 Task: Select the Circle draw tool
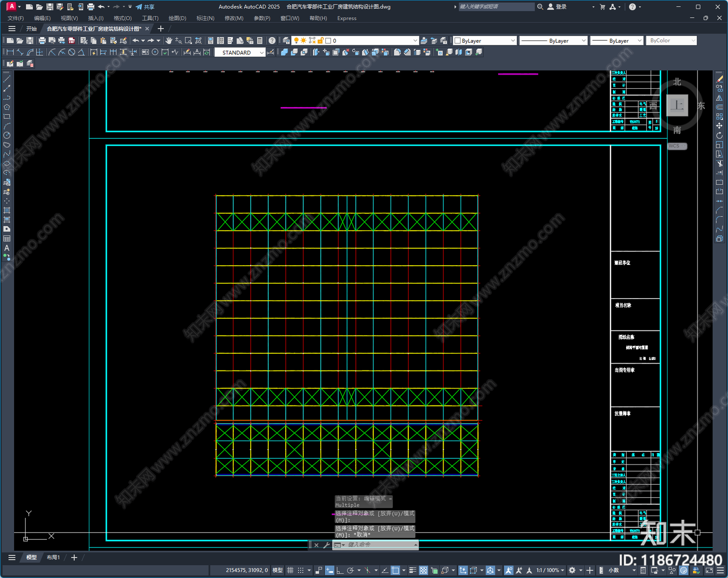(7, 135)
